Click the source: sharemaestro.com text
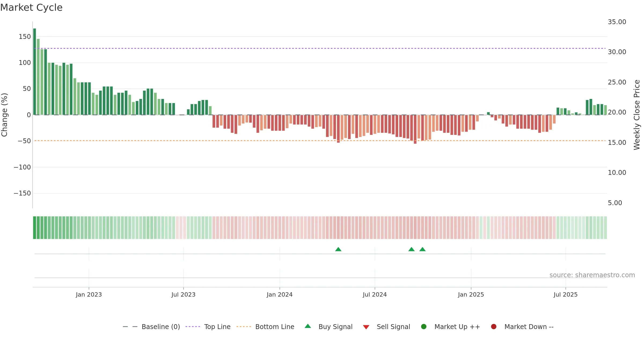This screenshot has height=362, width=644. tap(592, 275)
